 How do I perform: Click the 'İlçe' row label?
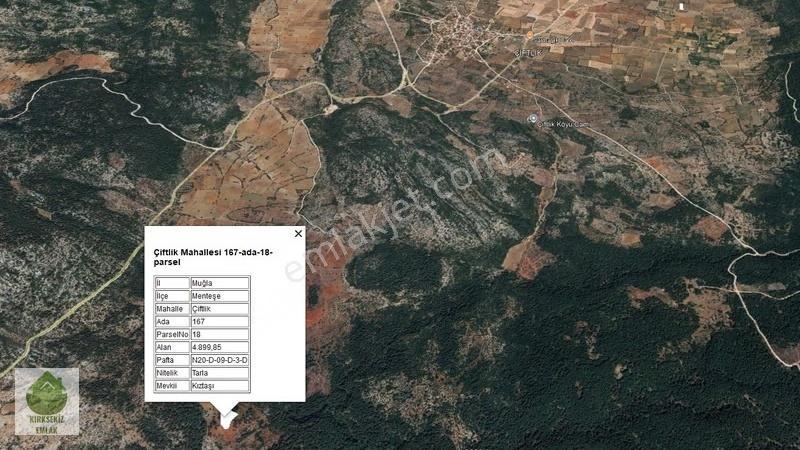point(172,296)
